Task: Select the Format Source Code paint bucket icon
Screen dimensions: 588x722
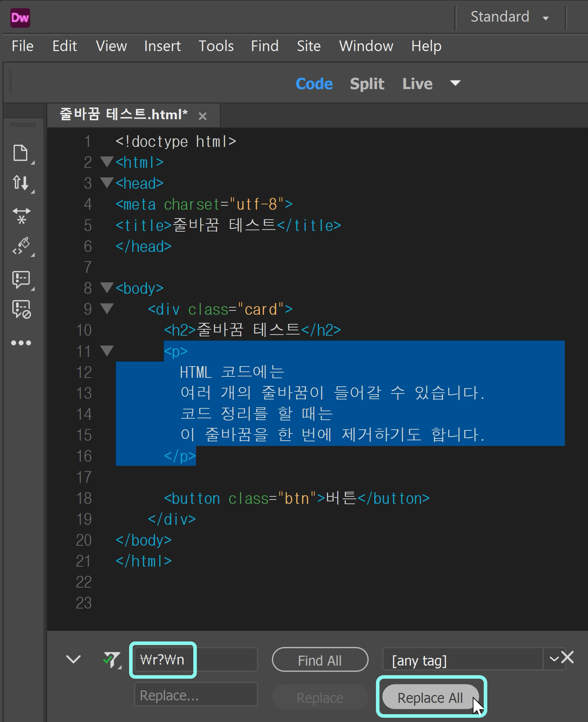Action: tap(21, 245)
